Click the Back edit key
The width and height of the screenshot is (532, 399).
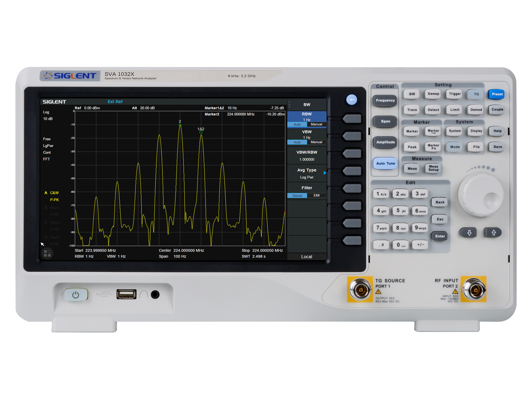coord(440,202)
